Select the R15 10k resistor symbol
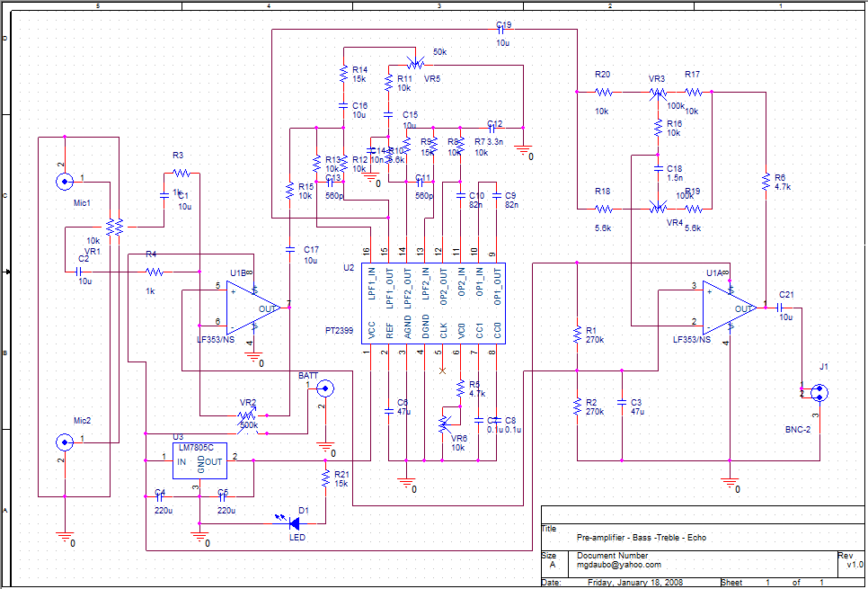This screenshot has height=589, width=868. [x=289, y=192]
